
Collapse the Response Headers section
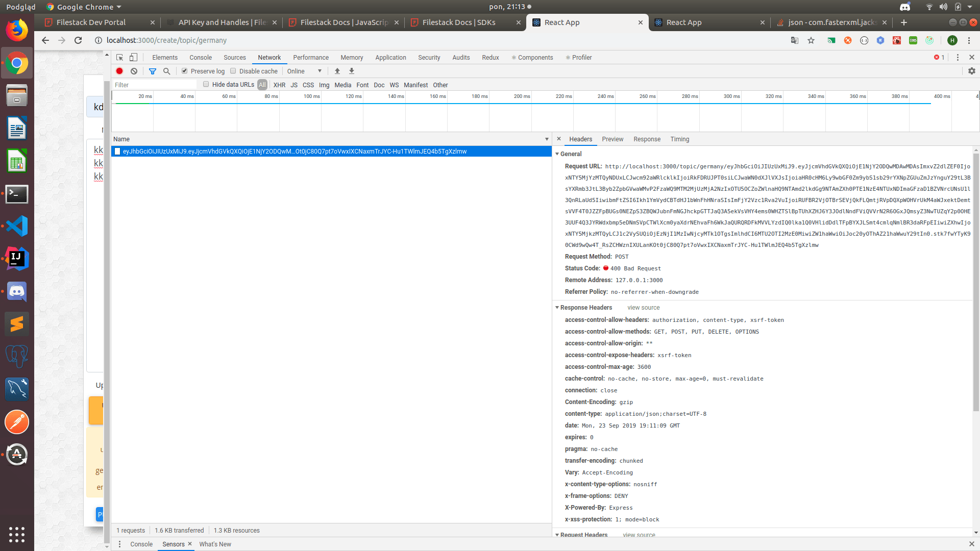coord(557,308)
